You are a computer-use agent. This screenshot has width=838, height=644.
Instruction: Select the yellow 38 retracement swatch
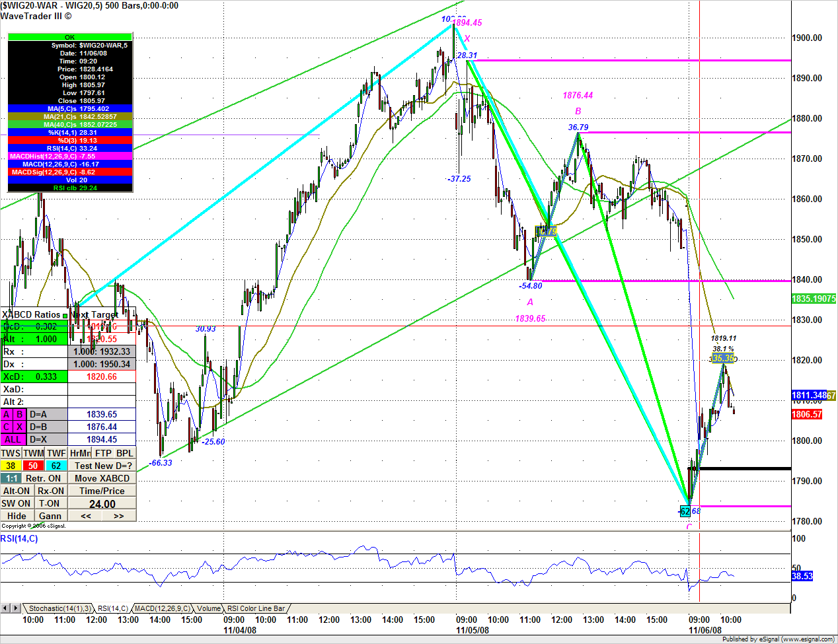[11, 466]
